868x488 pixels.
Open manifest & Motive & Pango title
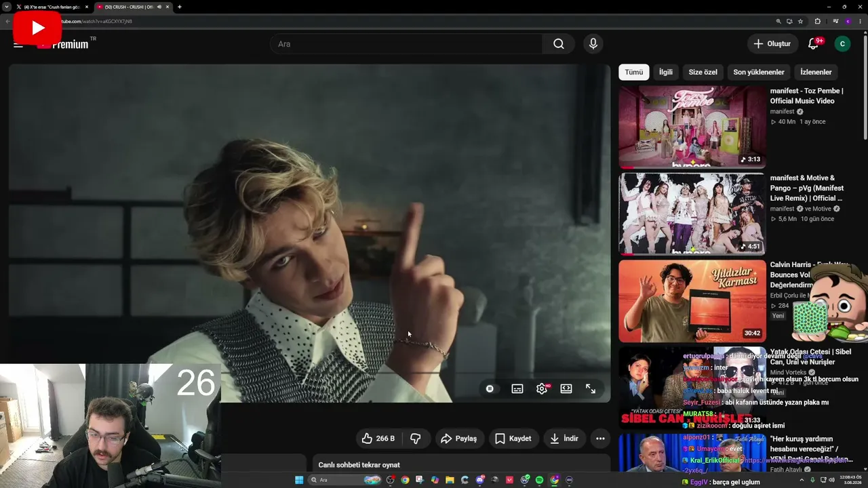point(807,188)
